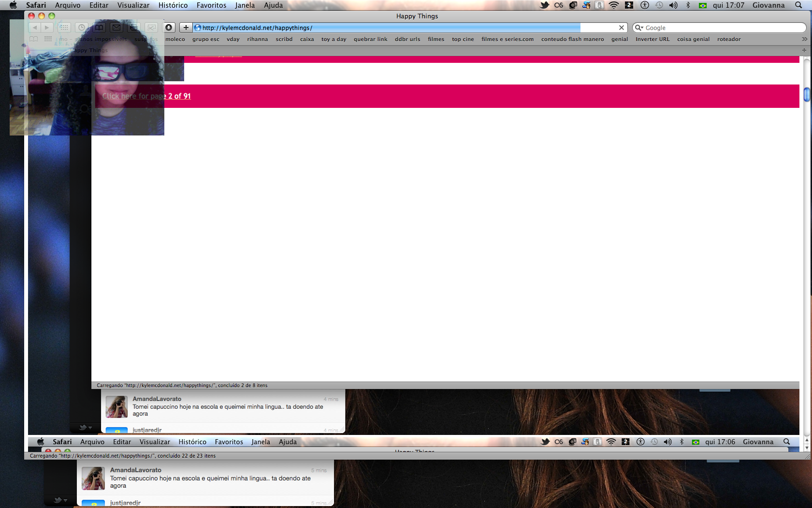Viewport: 812px width, 508px height.
Task: Open the 'filmes e series.com' bookmark
Action: click(507, 39)
